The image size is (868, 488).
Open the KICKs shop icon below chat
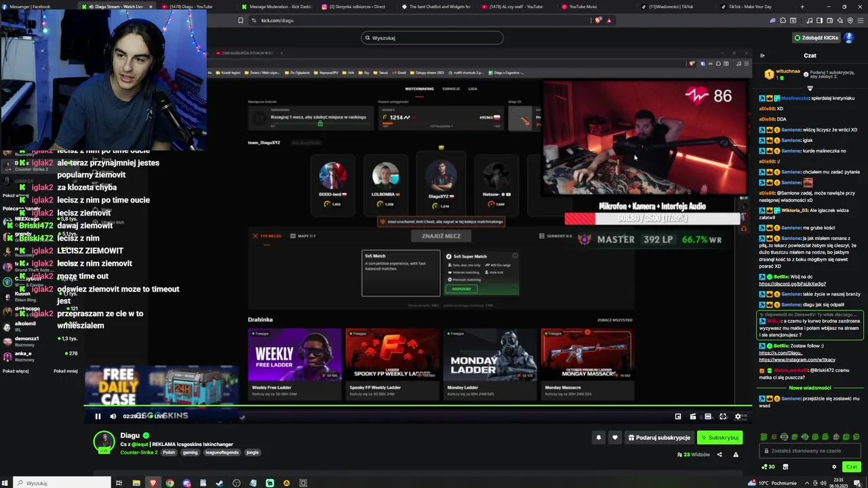pyautogui.click(x=785, y=467)
